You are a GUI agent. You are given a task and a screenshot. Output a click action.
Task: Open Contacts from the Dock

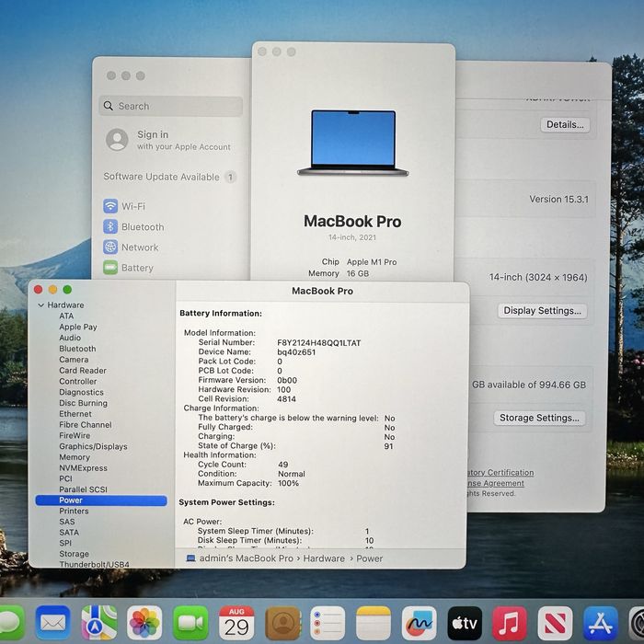pyautogui.click(x=282, y=623)
